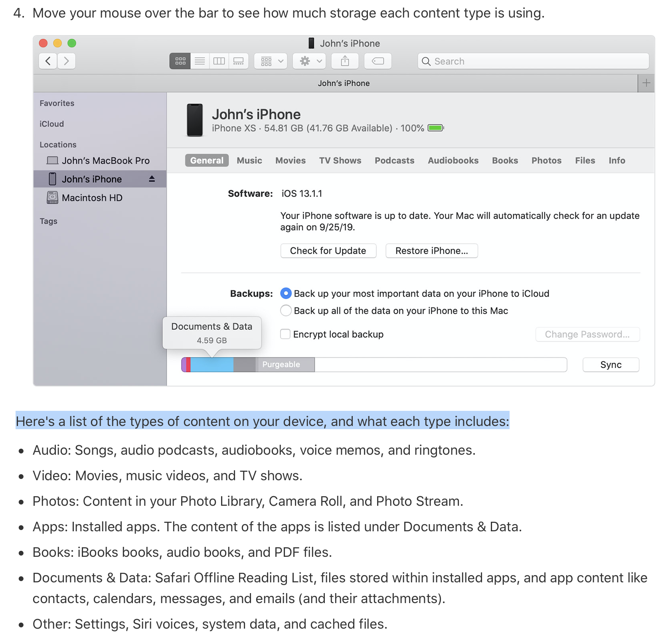
Task: Open the Books tab
Action: (505, 160)
